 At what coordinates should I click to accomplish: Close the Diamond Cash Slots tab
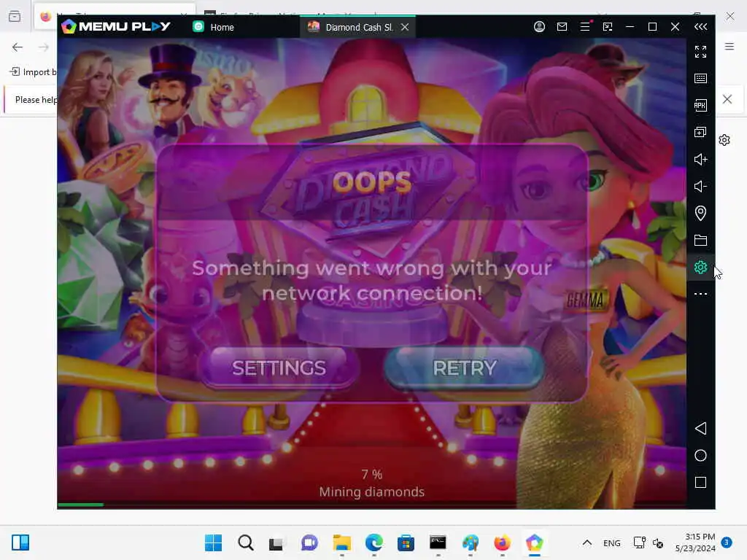coord(405,27)
